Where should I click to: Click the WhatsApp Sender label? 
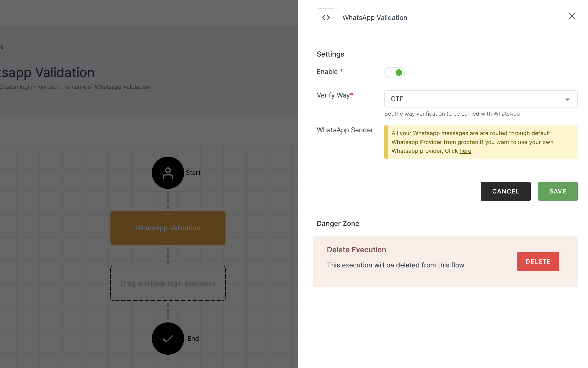pos(345,130)
